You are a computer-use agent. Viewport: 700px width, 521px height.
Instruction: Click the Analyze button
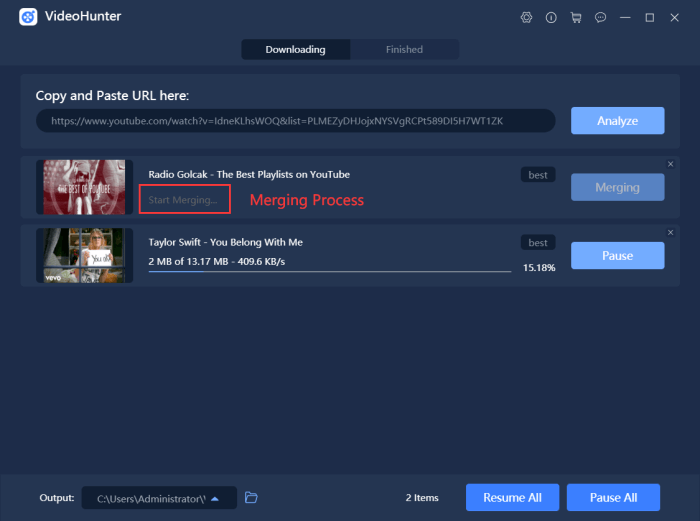(617, 121)
